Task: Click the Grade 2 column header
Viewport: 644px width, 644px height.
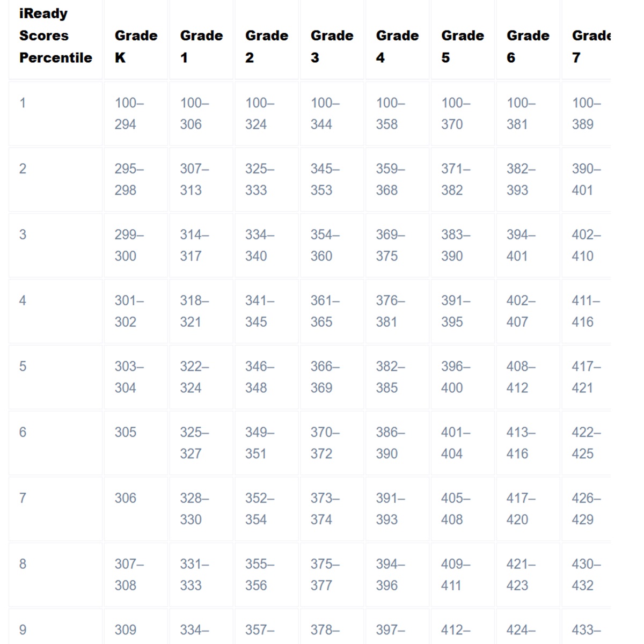Action: [x=267, y=47]
